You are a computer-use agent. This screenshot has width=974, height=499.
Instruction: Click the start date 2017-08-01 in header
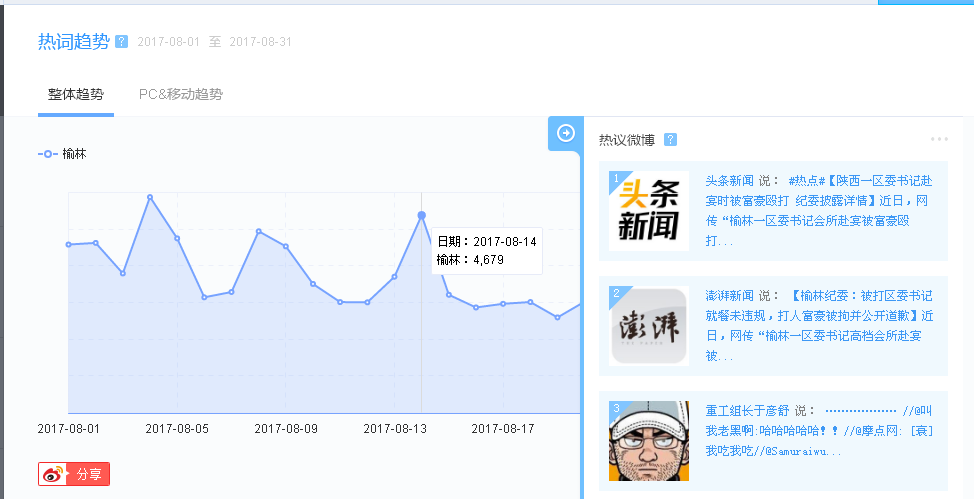168,42
